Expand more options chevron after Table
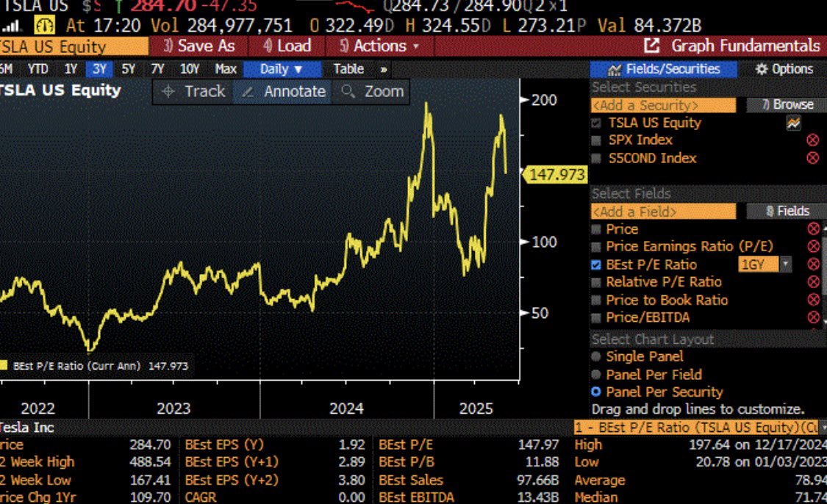827x504 pixels. tap(384, 69)
